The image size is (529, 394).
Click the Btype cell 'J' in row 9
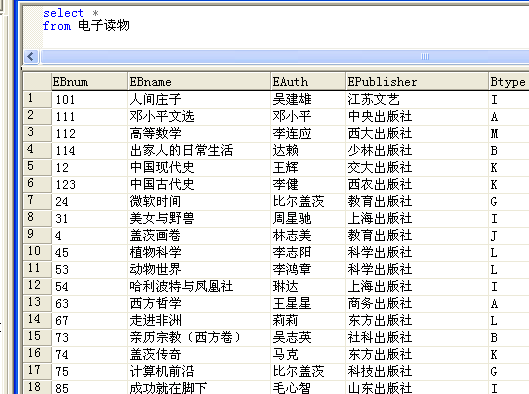(509, 235)
